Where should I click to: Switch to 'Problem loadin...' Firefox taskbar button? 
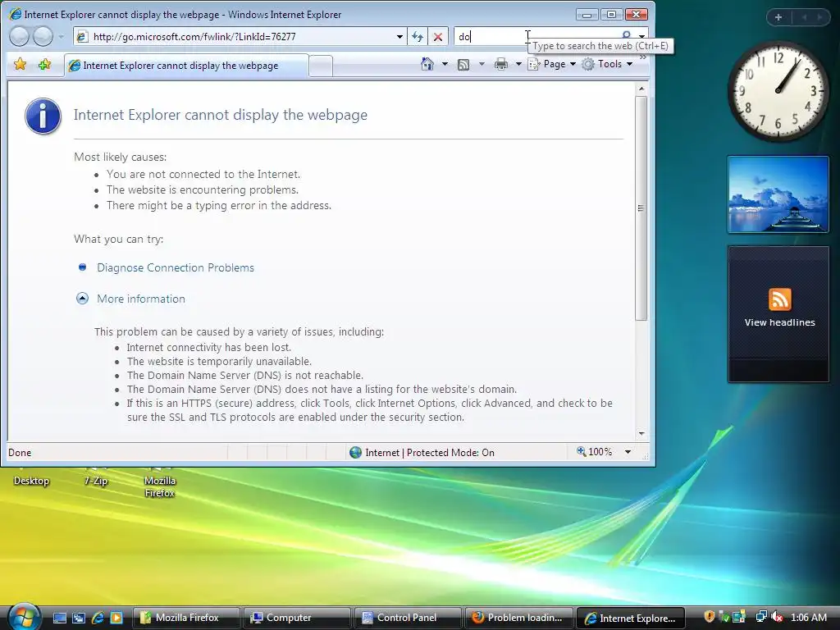[518, 618]
